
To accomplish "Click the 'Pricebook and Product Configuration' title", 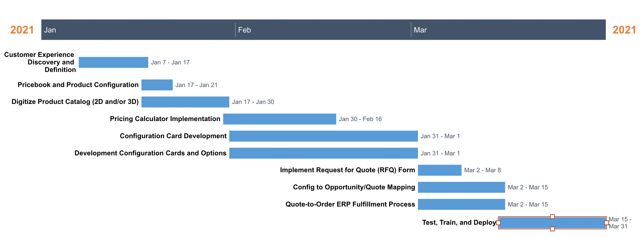I will (78, 85).
